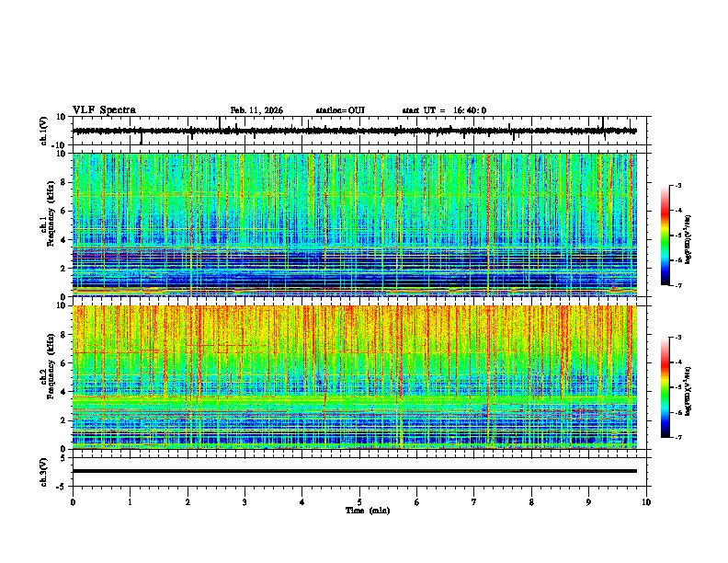Click the ch.3(V) axis label

pos(44,473)
